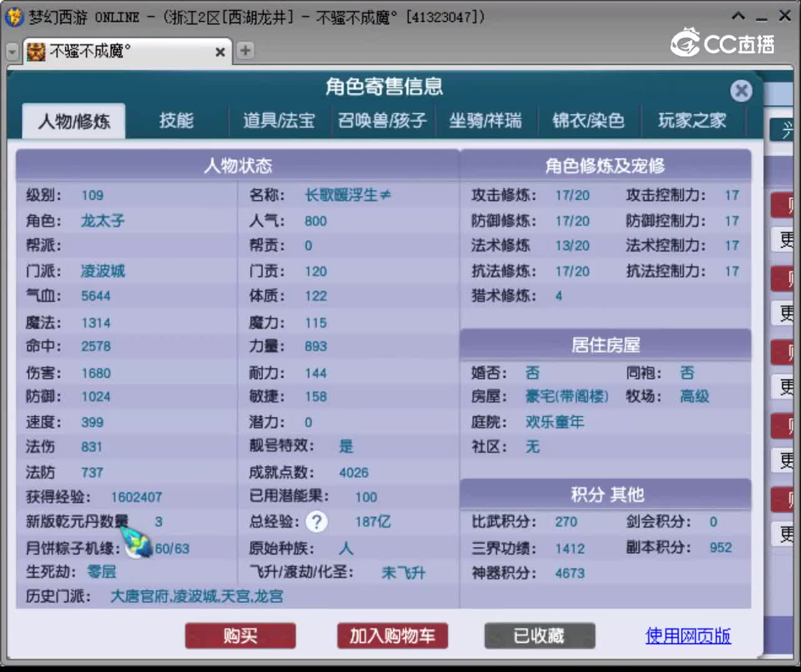
Task: Click the 梦幻西游 window title icon
Action: pyautogui.click(x=14, y=17)
